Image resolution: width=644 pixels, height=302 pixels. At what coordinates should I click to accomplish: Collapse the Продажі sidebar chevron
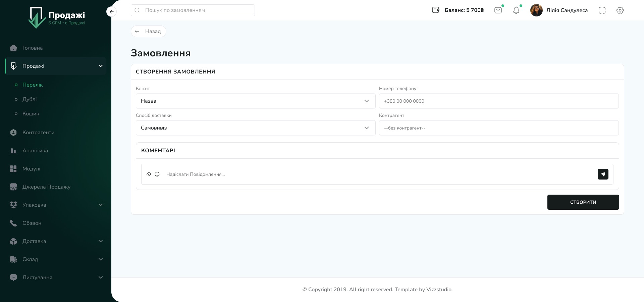pos(101,66)
